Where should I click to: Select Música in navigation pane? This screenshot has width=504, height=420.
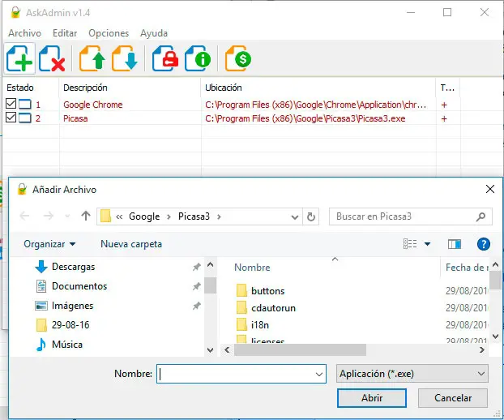(x=67, y=345)
